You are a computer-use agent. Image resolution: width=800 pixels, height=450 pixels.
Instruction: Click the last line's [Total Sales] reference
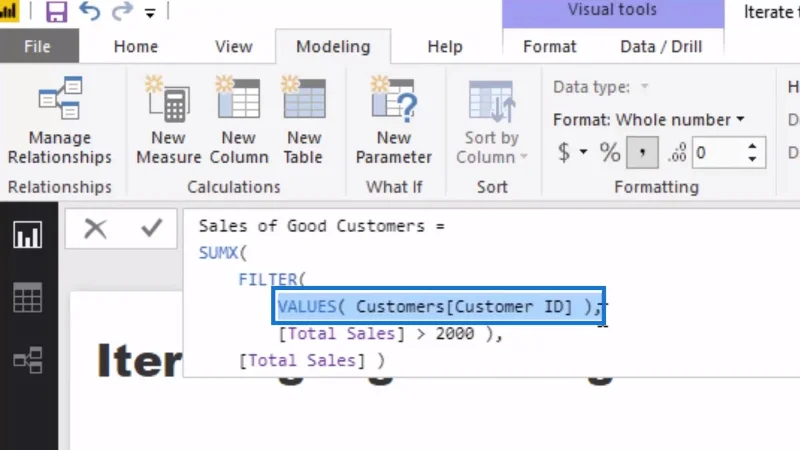[x=302, y=361]
